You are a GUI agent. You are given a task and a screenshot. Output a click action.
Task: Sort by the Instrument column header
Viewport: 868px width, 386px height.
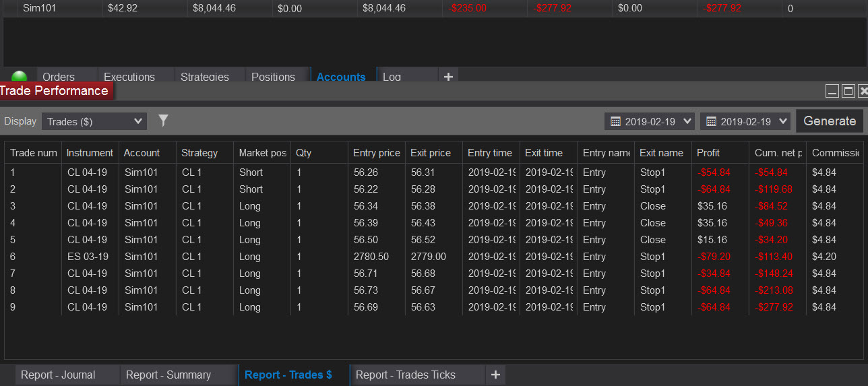(90, 153)
